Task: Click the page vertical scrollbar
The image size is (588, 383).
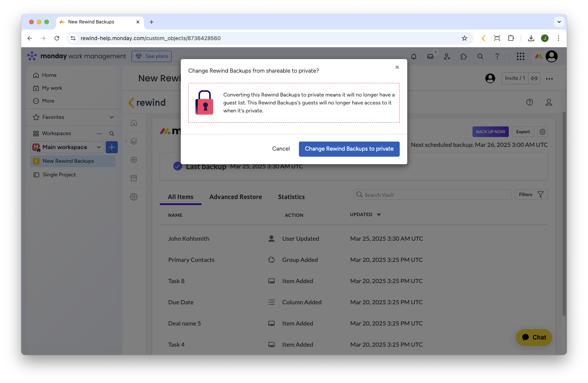Action: point(564,214)
